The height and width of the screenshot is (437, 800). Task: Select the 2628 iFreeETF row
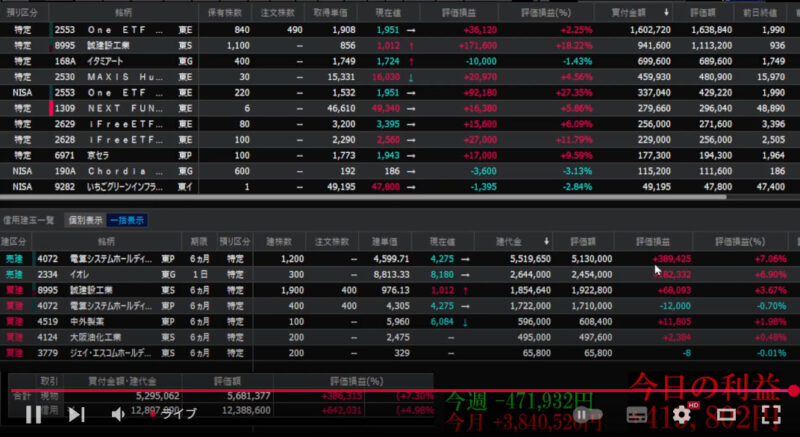coord(400,140)
